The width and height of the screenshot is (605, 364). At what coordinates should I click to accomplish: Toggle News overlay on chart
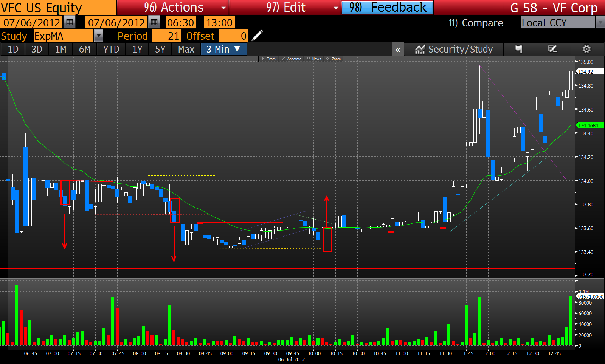pos(314,59)
